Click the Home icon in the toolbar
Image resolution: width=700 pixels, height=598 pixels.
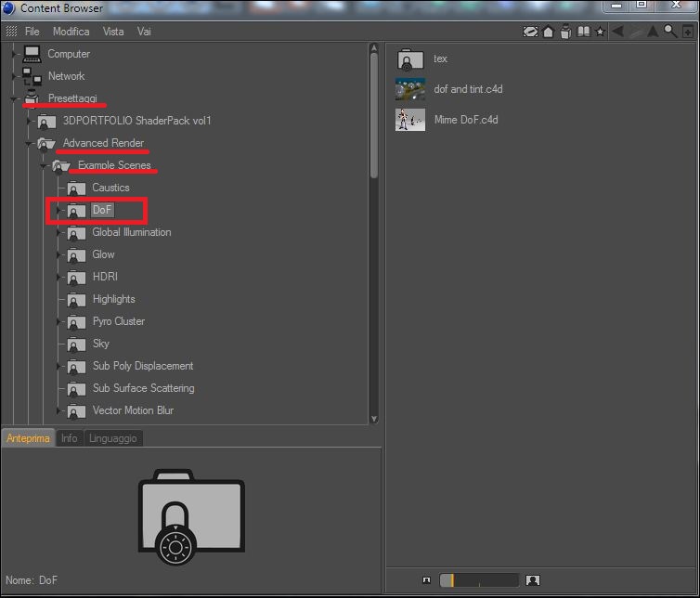549,32
